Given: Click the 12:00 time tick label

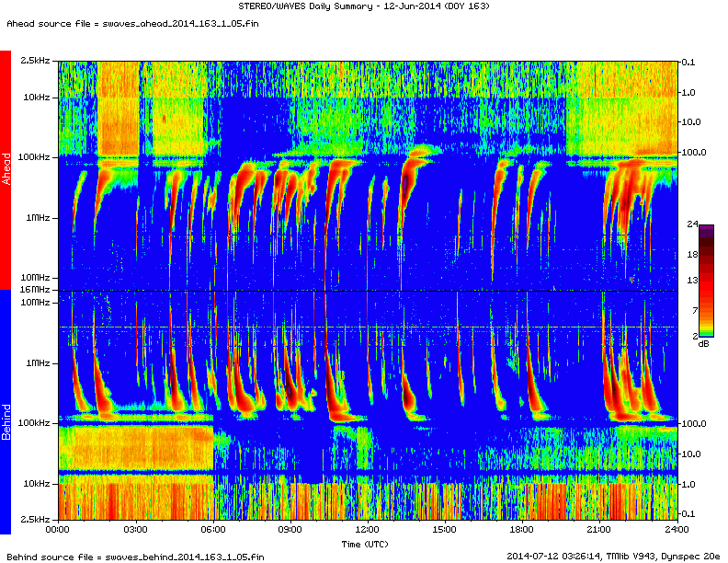Looking at the screenshot, I should coord(368,530).
